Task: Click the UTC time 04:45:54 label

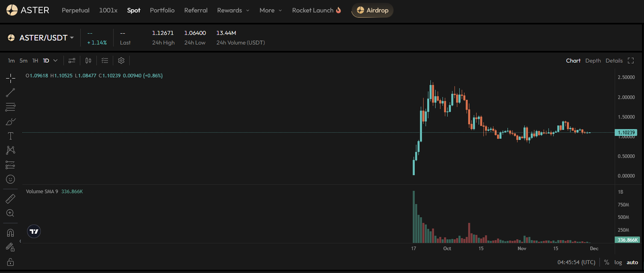Action: pos(576,262)
